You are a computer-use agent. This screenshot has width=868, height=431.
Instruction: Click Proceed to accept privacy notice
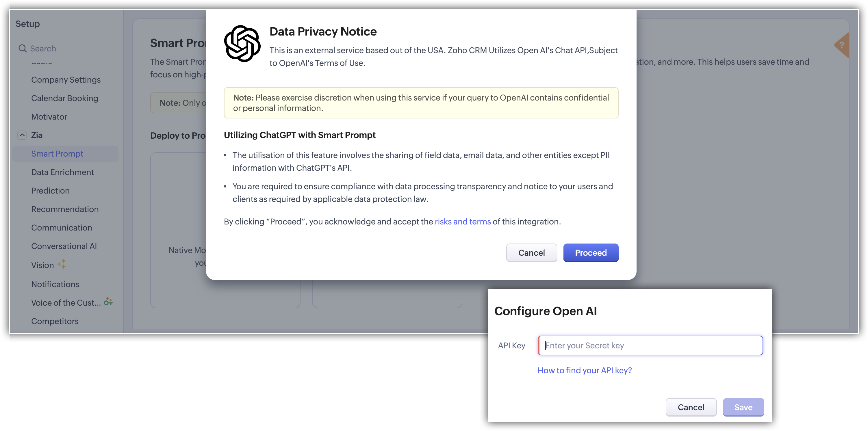tap(590, 253)
